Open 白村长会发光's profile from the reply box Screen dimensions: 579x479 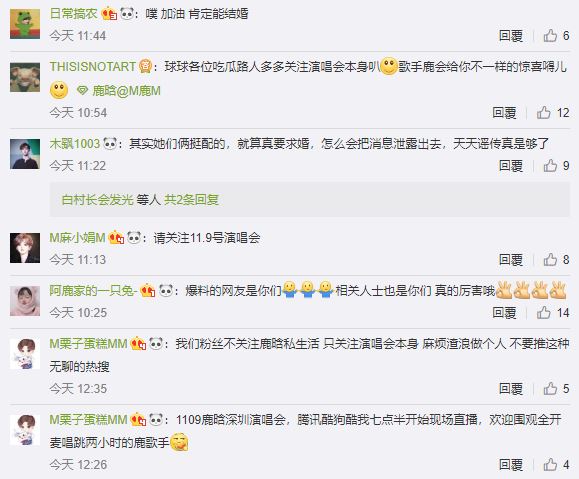pos(97,199)
